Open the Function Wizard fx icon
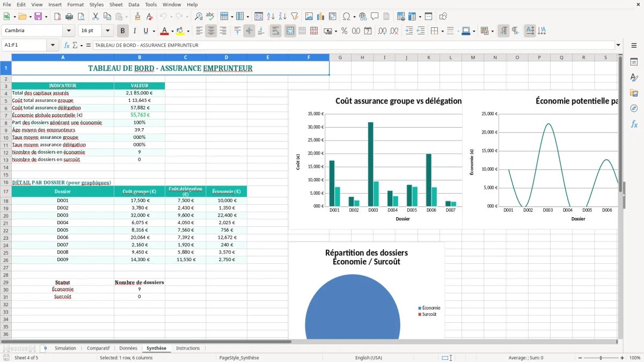 pos(67,45)
